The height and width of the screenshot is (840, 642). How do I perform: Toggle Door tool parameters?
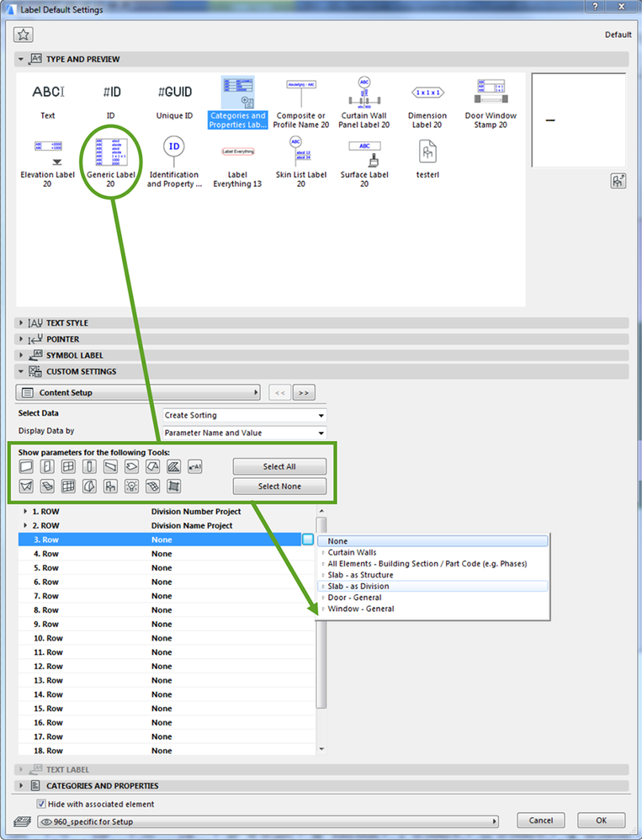[x=47, y=466]
